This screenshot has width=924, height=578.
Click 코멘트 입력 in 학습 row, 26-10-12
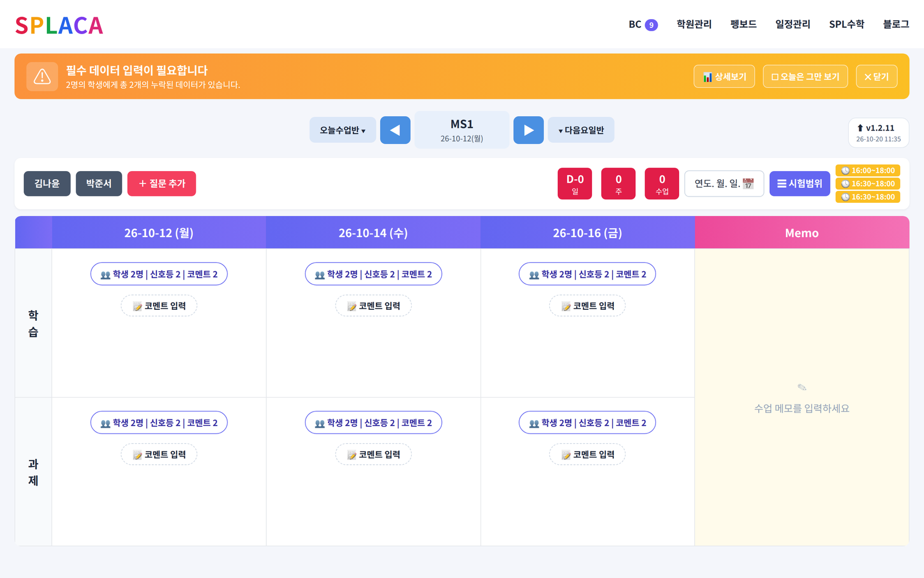[x=159, y=306]
